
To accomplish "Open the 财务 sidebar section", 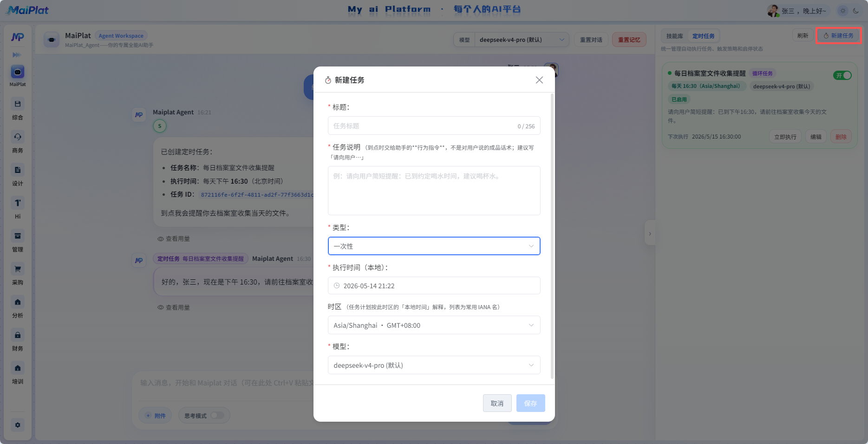I will click(18, 340).
